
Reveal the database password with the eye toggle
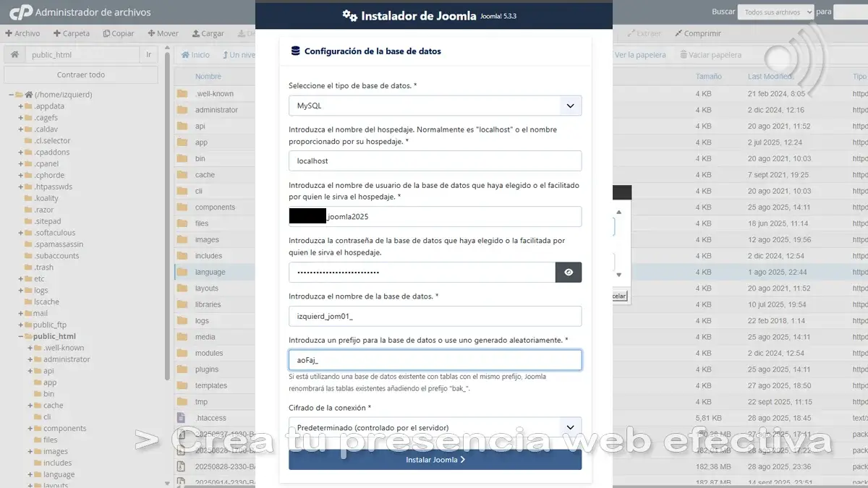(x=569, y=273)
